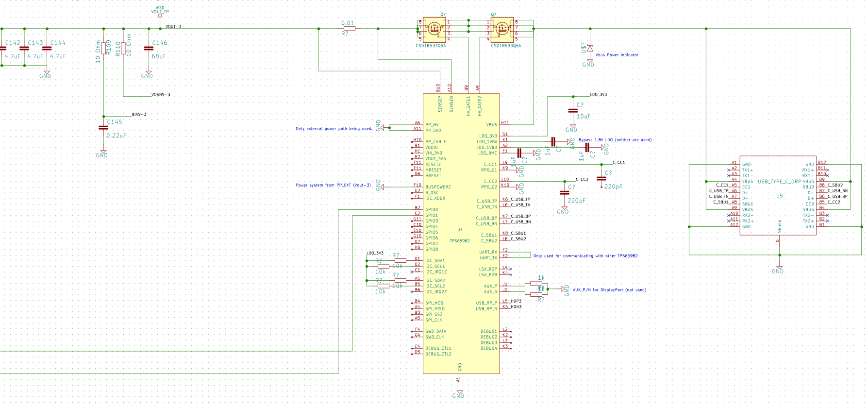Select the 220pF capacitor on C_CC1 net
Screen dimensions: 868x407
point(601,179)
